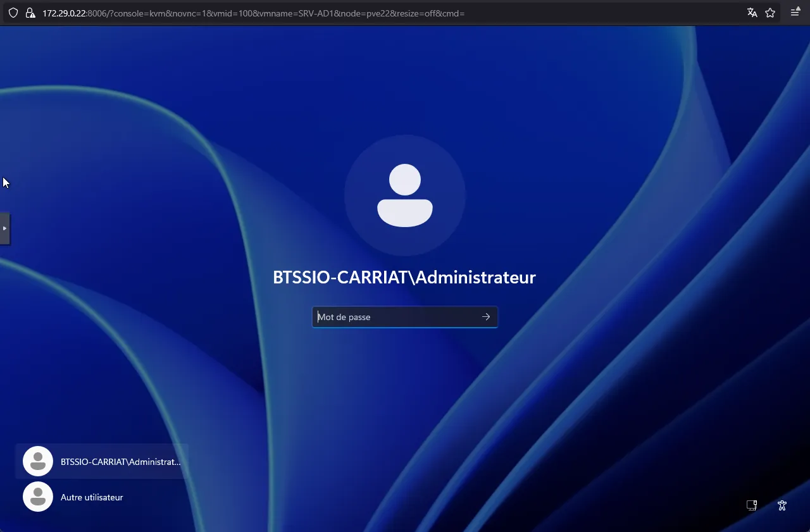Click the vmid=100 parameter in the URL
Image resolution: width=810 pixels, height=532 pixels.
point(234,13)
